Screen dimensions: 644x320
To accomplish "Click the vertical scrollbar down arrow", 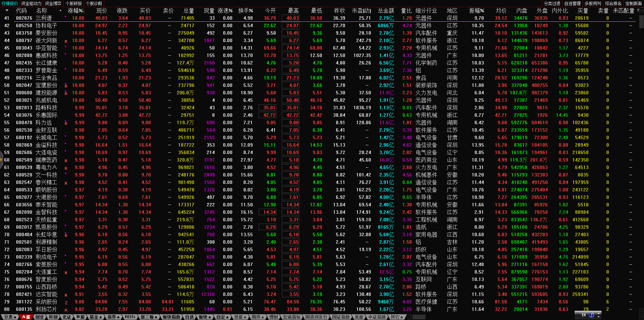I will [641, 312].
